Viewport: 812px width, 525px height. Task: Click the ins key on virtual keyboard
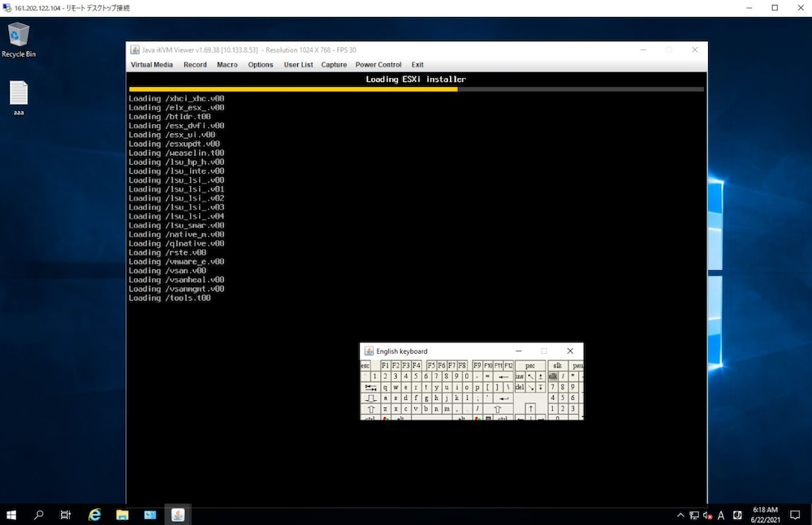[x=520, y=377]
